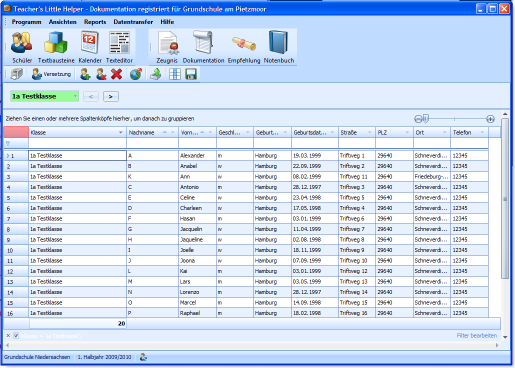This screenshot has width=515, height=368.
Task: Open the Geschlecht column filter dropdown
Action: pyautogui.click(x=247, y=132)
